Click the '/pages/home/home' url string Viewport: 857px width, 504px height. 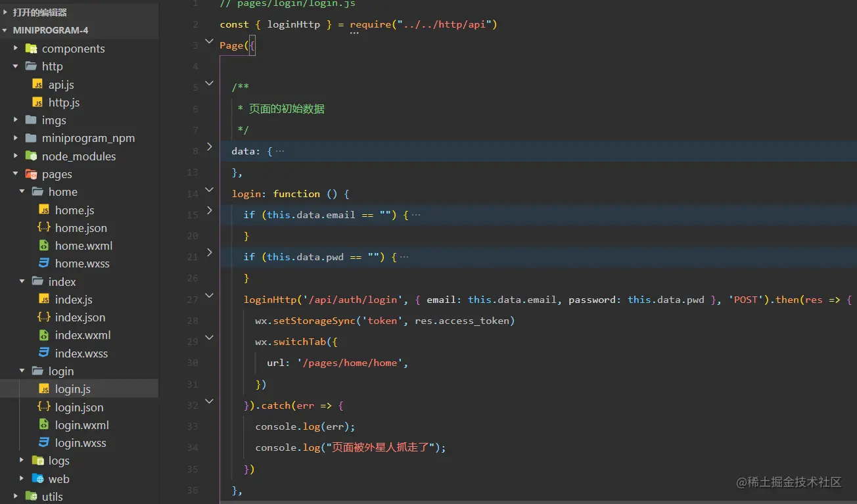350,363
